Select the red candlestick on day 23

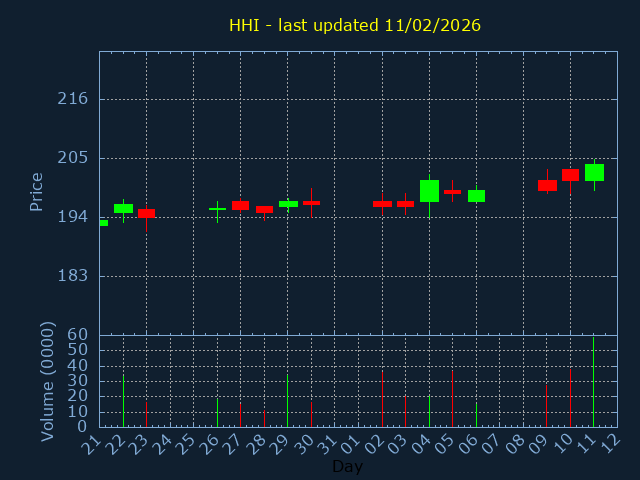click(x=146, y=213)
